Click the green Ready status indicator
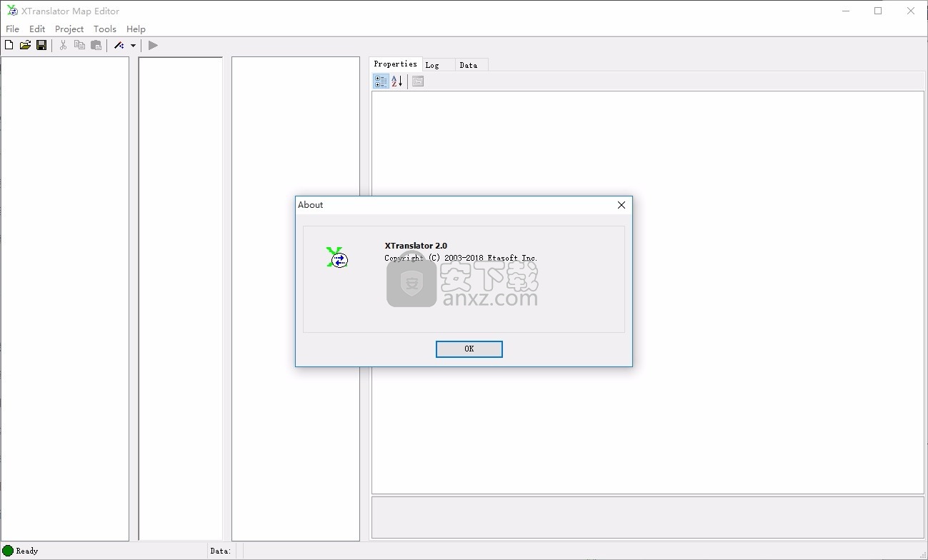Image resolution: width=928 pixels, height=560 pixels. (x=8, y=551)
